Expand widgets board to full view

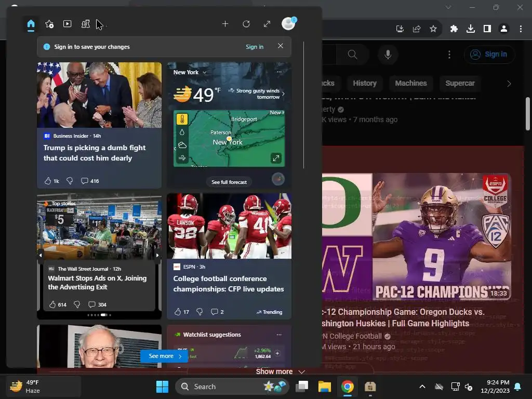(x=267, y=24)
